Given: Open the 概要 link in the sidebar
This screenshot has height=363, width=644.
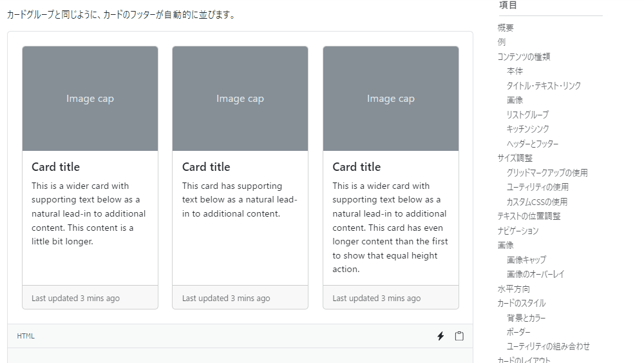Looking at the screenshot, I should 505,28.
